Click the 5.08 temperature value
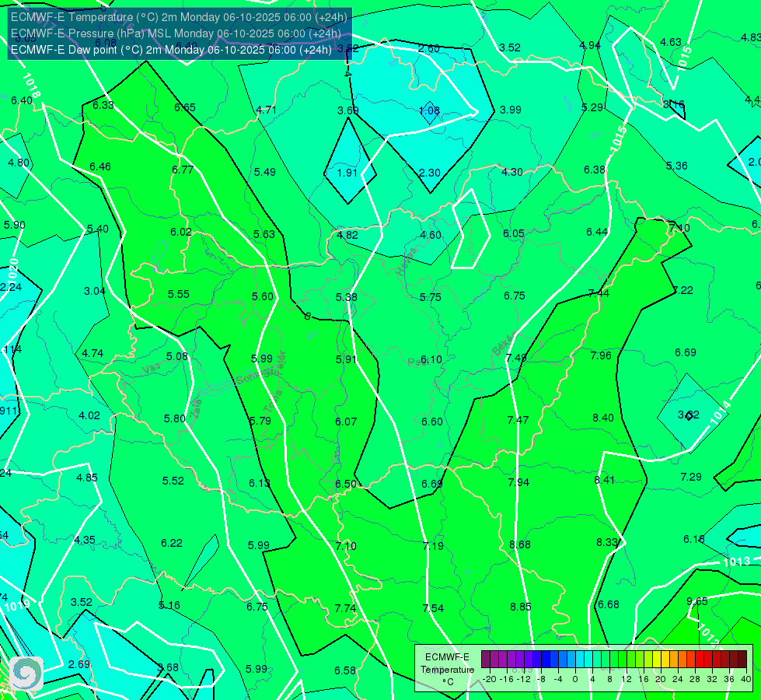Viewport: 761px width, 700px height. click(x=176, y=356)
